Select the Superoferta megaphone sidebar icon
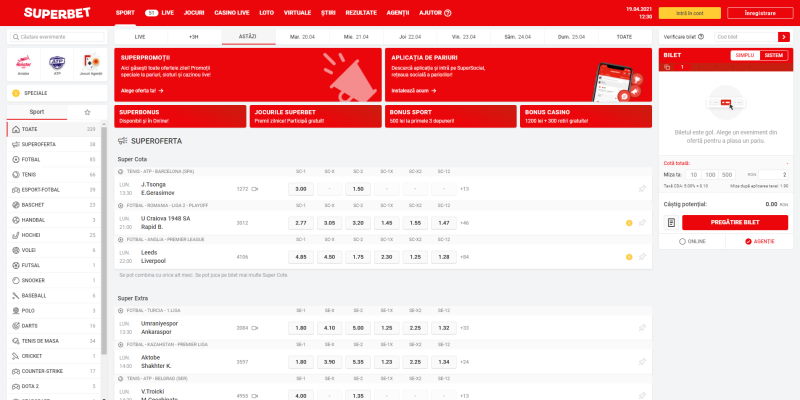 pos(16,144)
